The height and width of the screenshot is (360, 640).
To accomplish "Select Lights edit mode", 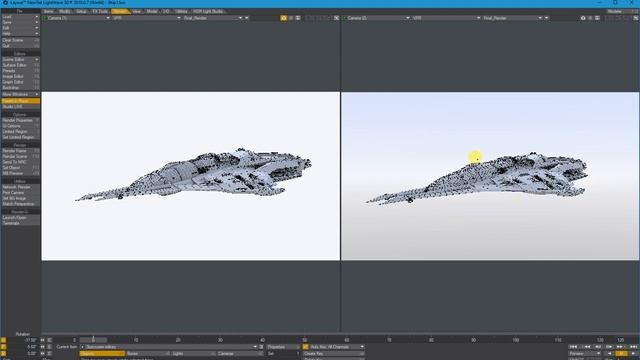I will (193, 353).
